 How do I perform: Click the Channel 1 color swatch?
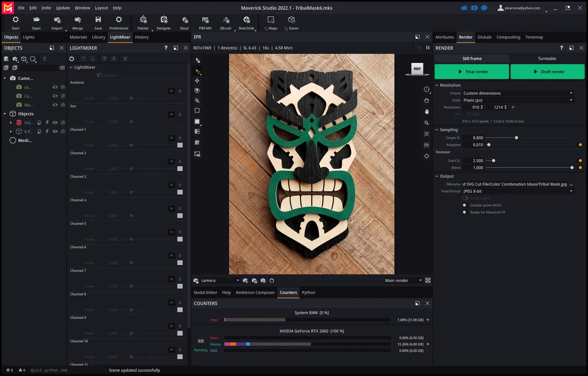(180, 145)
